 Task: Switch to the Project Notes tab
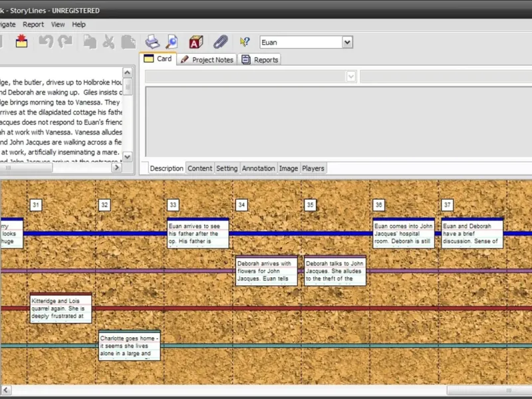[x=207, y=59]
